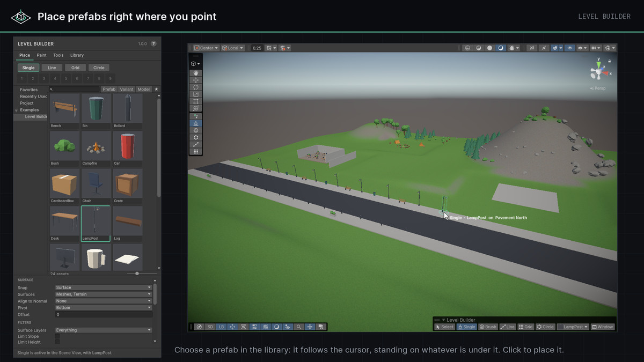Screen dimensions: 644x362
Task: Toggle the Variant filter button
Action: pyautogui.click(x=127, y=89)
